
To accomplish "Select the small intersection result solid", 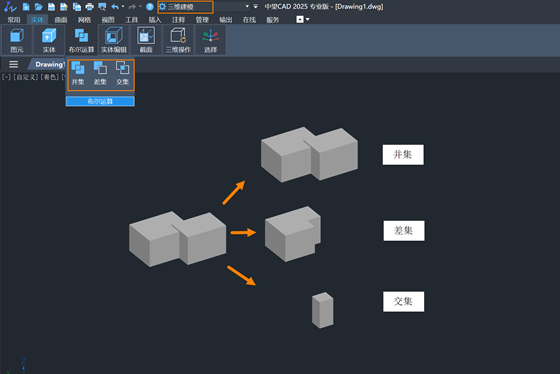I will point(322,310).
